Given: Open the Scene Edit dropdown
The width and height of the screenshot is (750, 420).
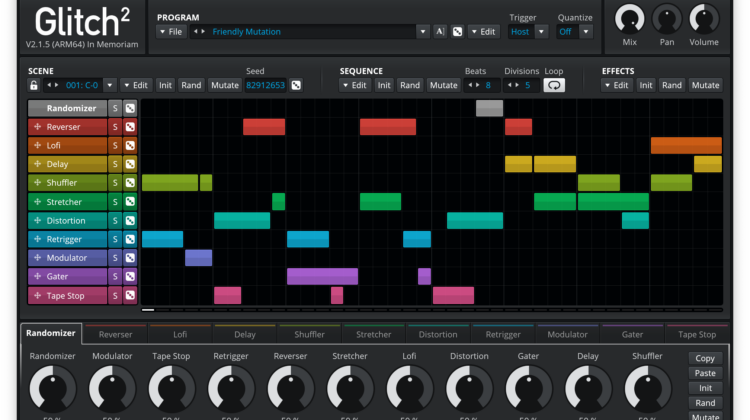Looking at the screenshot, I should pos(136,85).
